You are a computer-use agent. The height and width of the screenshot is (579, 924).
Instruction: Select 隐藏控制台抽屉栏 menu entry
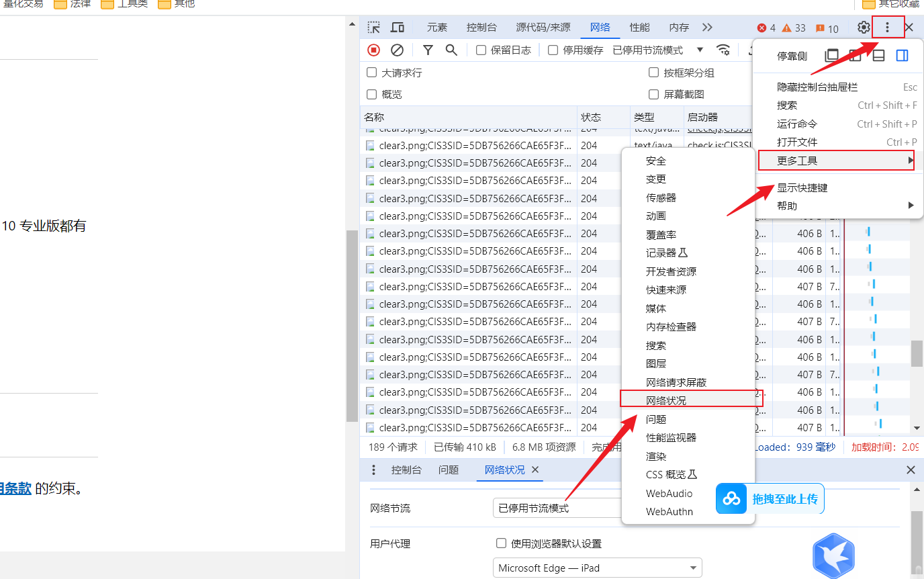pos(838,87)
